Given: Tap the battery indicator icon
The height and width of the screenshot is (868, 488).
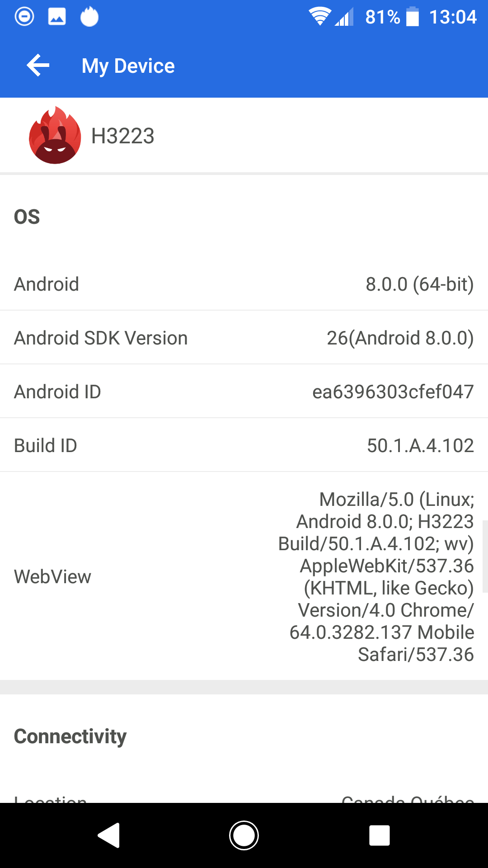Looking at the screenshot, I should pyautogui.click(x=412, y=17).
